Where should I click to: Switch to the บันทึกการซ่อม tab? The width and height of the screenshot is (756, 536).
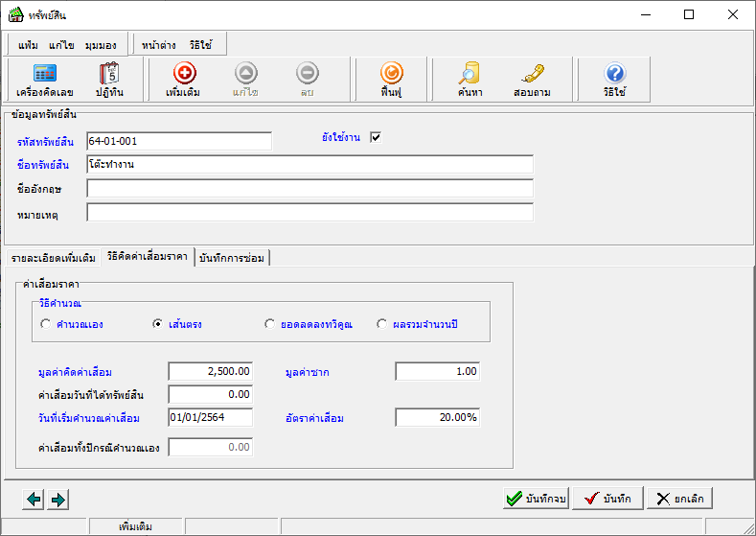pos(233,258)
